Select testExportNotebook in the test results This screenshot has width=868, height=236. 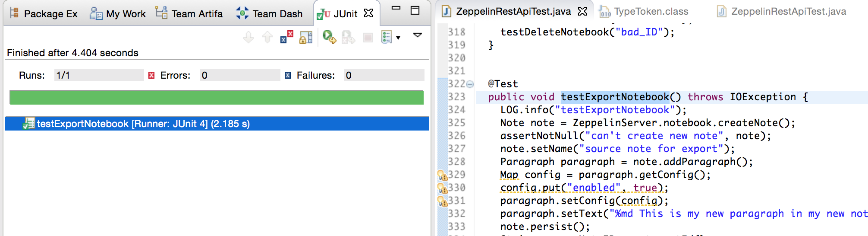tap(143, 124)
